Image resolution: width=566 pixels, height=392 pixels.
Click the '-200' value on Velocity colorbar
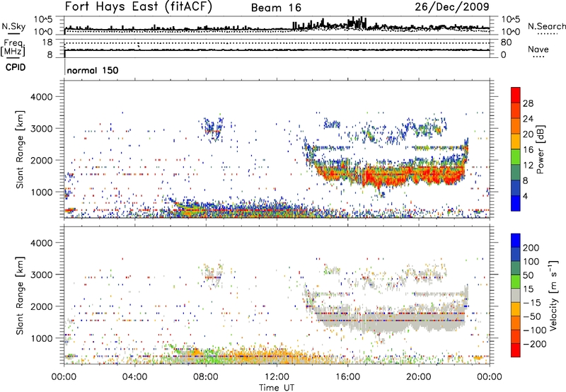(x=536, y=344)
